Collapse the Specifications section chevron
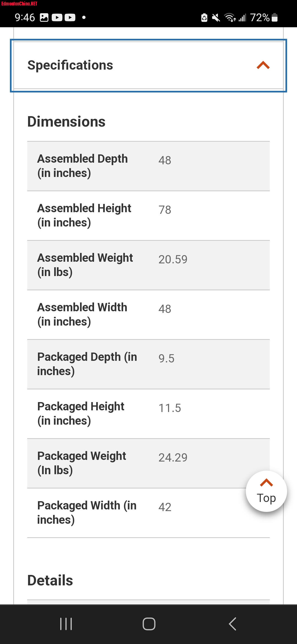This screenshot has height=644, width=297. pos(263,65)
